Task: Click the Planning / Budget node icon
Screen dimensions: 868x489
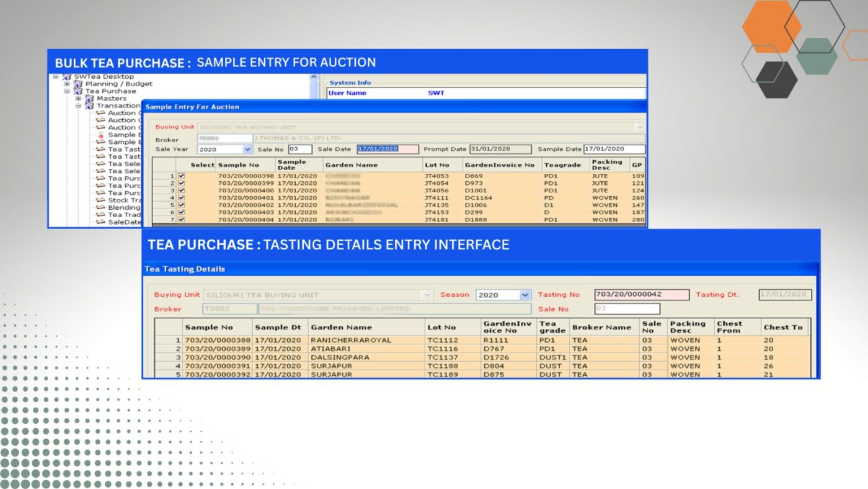Action: point(78,84)
